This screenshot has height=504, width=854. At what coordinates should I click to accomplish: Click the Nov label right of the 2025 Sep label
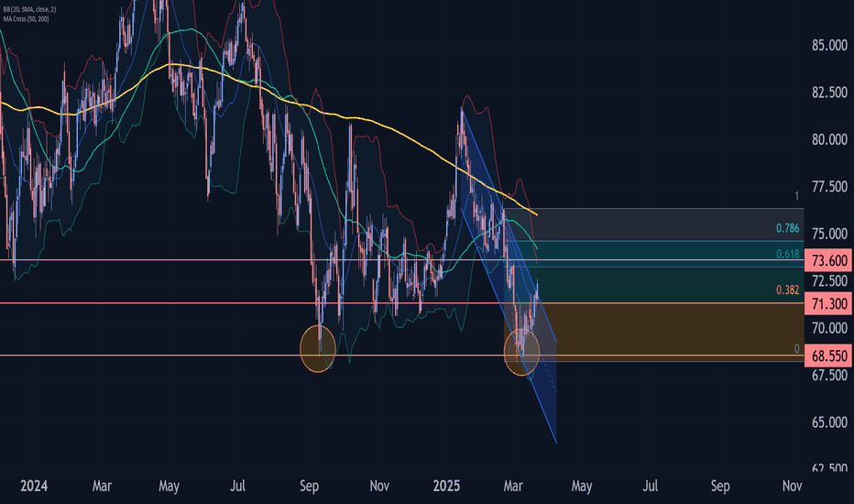792,486
